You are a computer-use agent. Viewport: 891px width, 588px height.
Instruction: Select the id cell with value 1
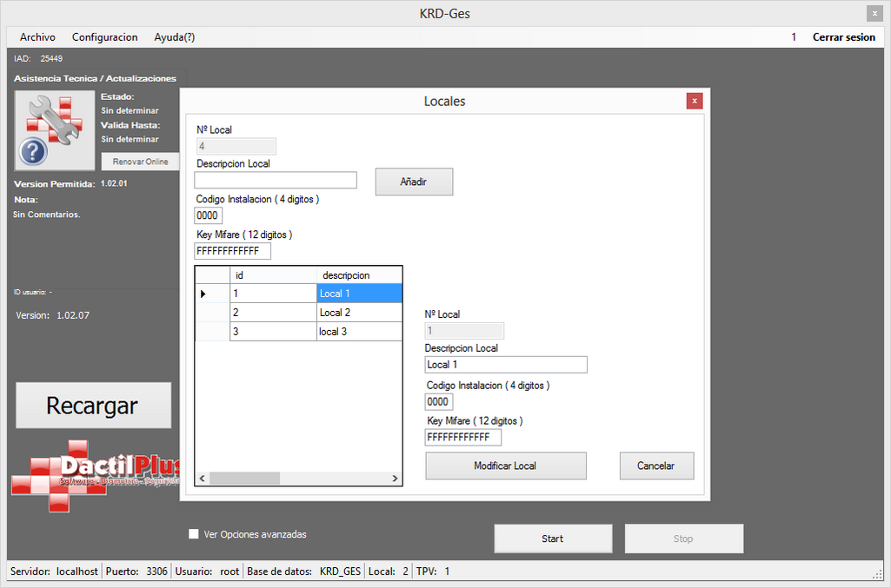pos(273,294)
